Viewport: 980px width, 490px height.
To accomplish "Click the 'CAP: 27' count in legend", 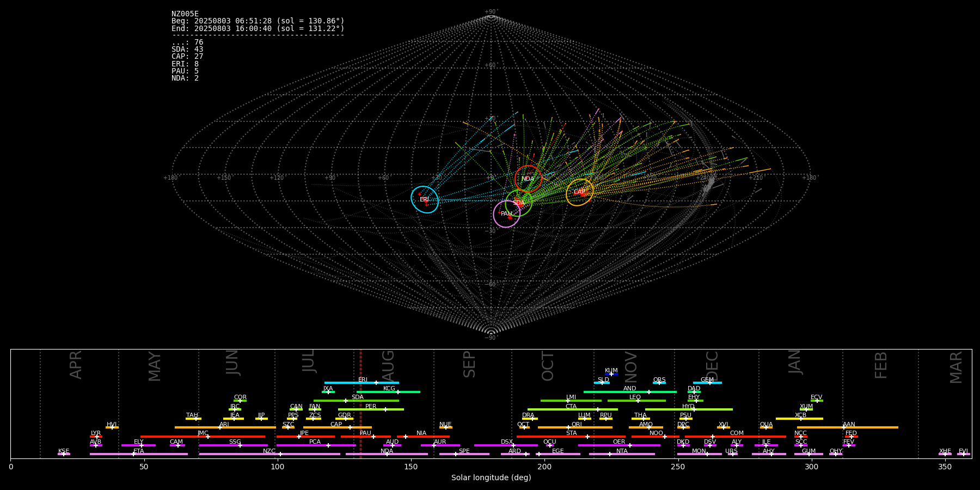I will (x=187, y=57).
